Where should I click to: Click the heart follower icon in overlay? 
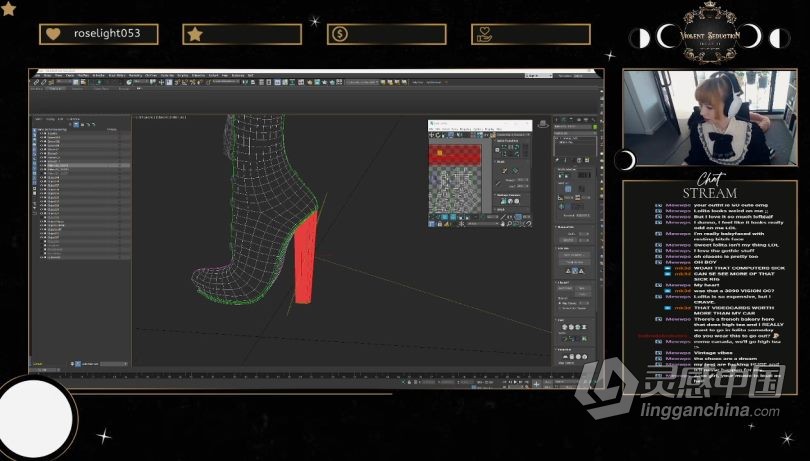click(53, 34)
